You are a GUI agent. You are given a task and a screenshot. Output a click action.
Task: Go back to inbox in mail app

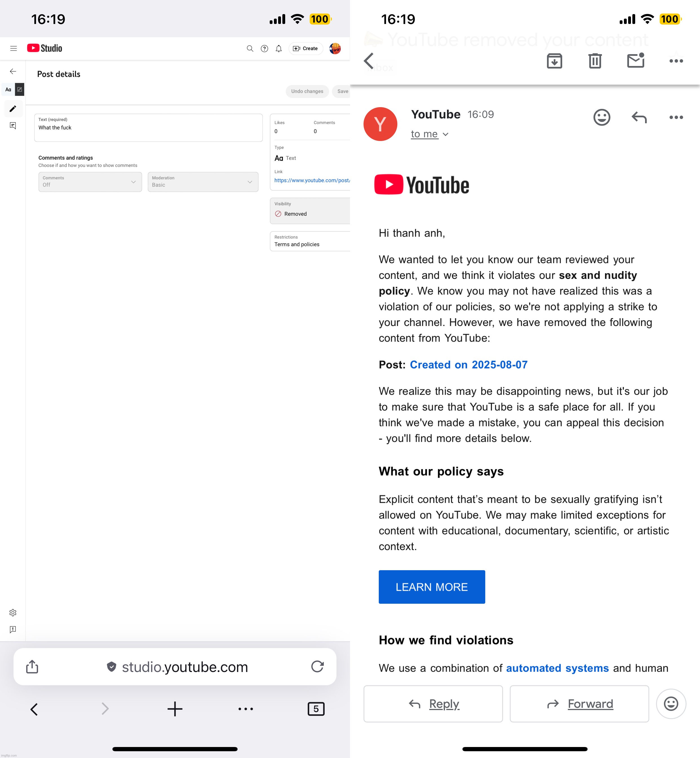tap(369, 61)
